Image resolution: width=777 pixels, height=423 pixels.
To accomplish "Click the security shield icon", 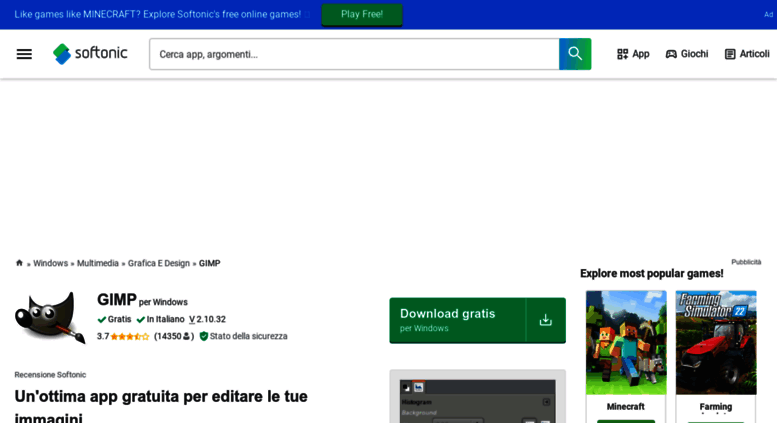I will pos(204,336).
